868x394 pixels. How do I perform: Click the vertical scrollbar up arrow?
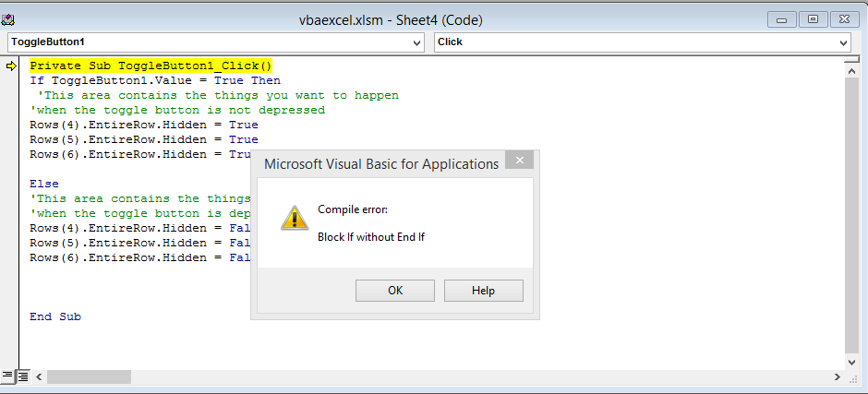click(852, 71)
